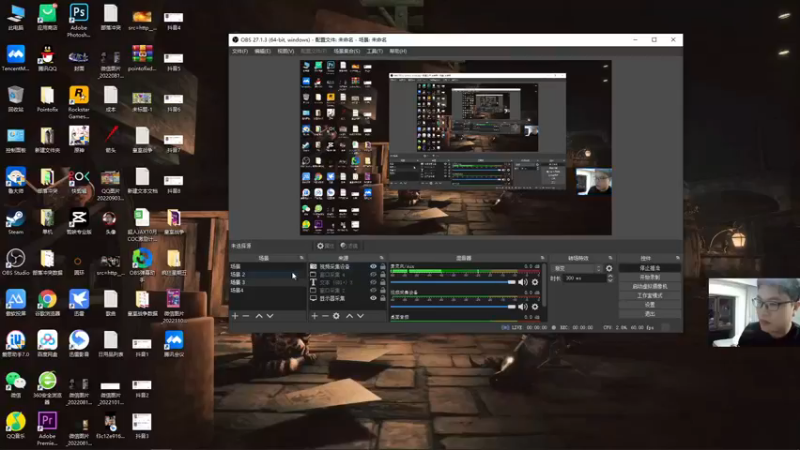
Task: Move source down in Sources panel
Action: pyautogui.click(x=360, y=316)
